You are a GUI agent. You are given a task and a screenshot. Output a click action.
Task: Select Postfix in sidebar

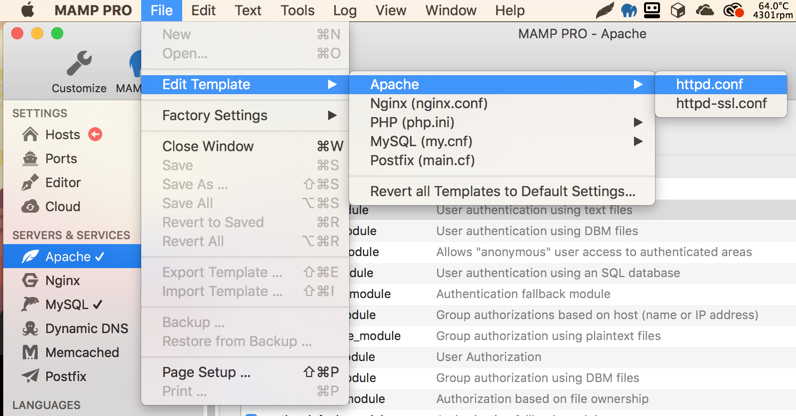(65, 376)
